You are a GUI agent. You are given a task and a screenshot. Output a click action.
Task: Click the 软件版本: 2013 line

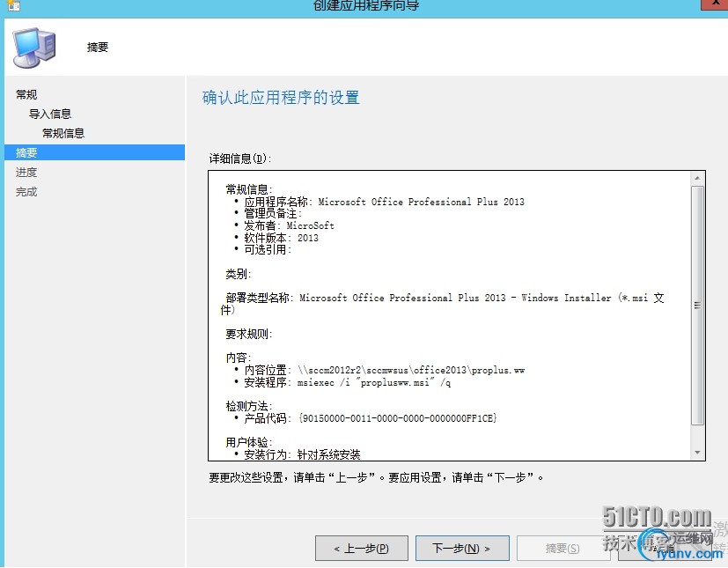[282, 238]
